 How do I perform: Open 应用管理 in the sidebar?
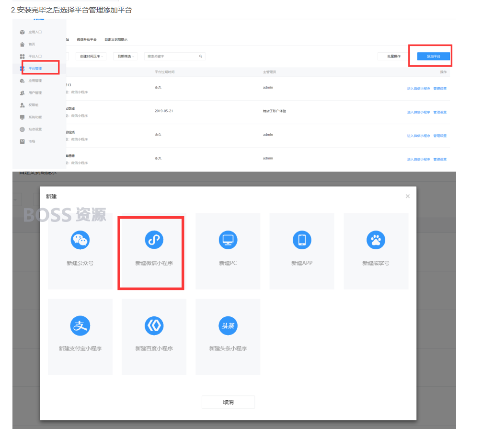pos(31,81)
